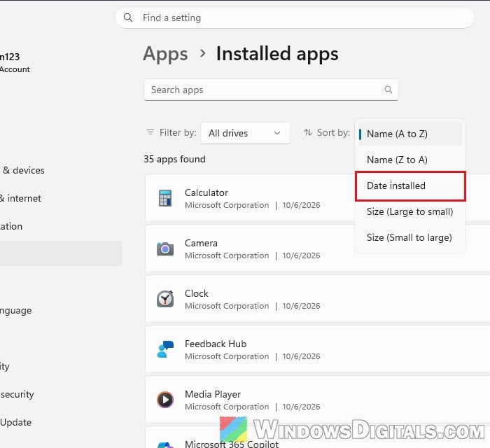Viewport: 490px width, 448px height.
Task: Click the Media Player app icon
Action: (165, 400)
